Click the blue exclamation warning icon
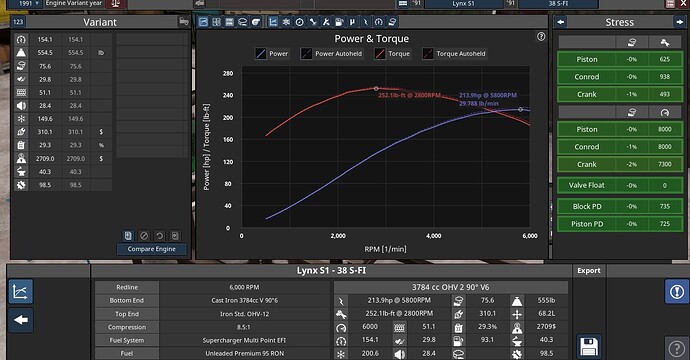The height and width of the screenshot is (360, 690). pyautogui.click(x=677, y=291)
